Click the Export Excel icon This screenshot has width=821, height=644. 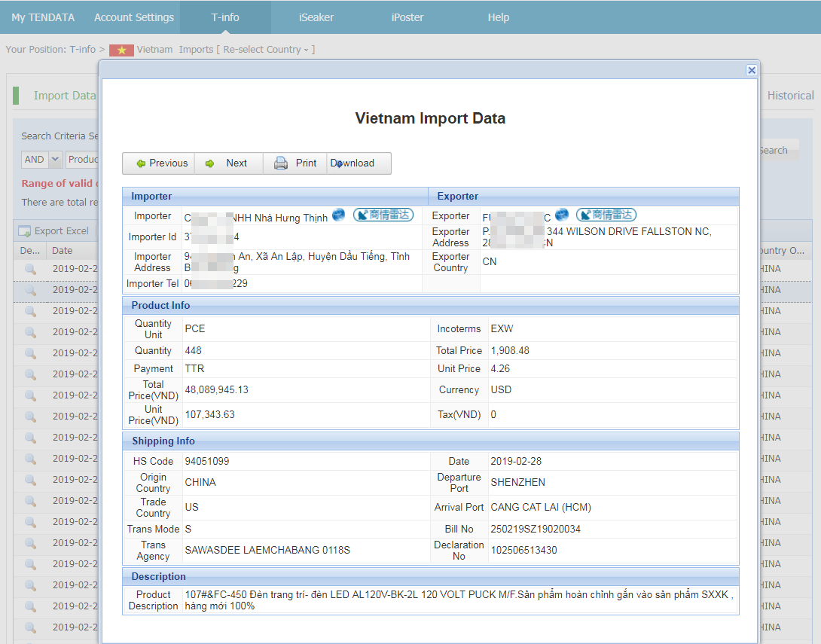click(x=25, y=231)
